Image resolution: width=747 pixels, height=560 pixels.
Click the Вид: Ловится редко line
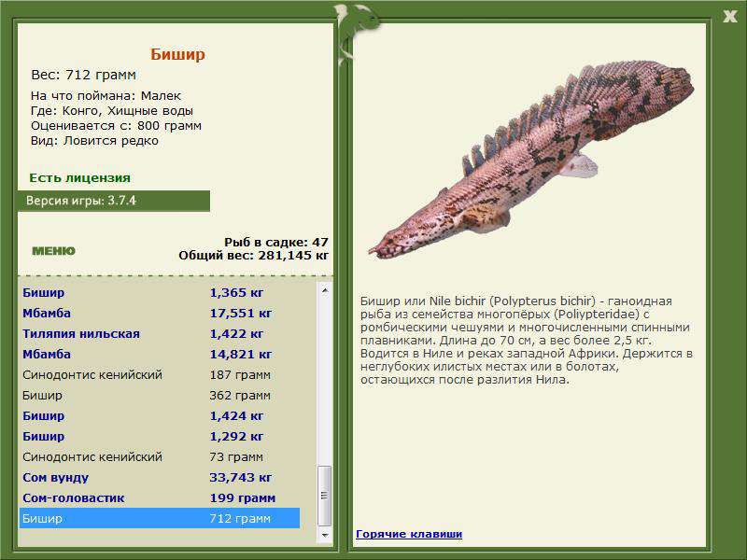point(94,141)
